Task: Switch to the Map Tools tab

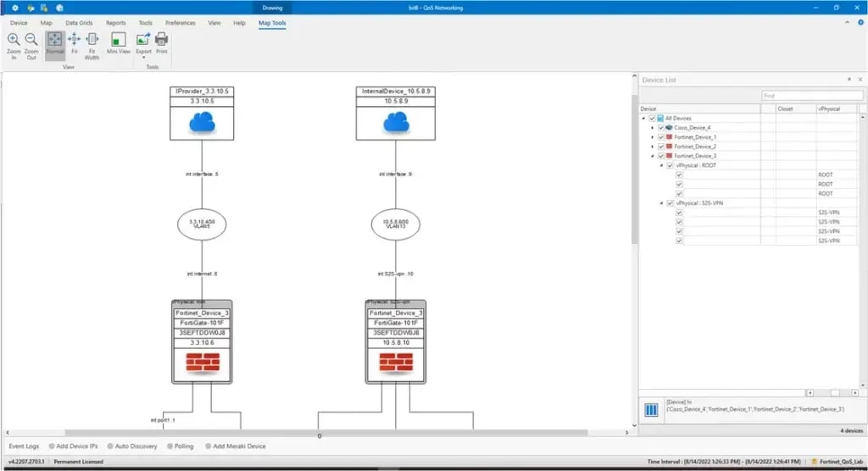Action: pyautogui.click(x=272, y=23)
